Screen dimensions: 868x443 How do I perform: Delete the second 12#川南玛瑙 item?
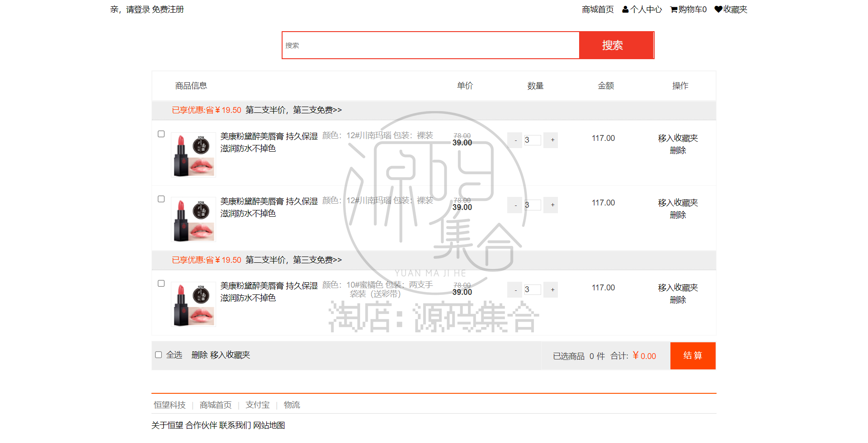point(678,215)
